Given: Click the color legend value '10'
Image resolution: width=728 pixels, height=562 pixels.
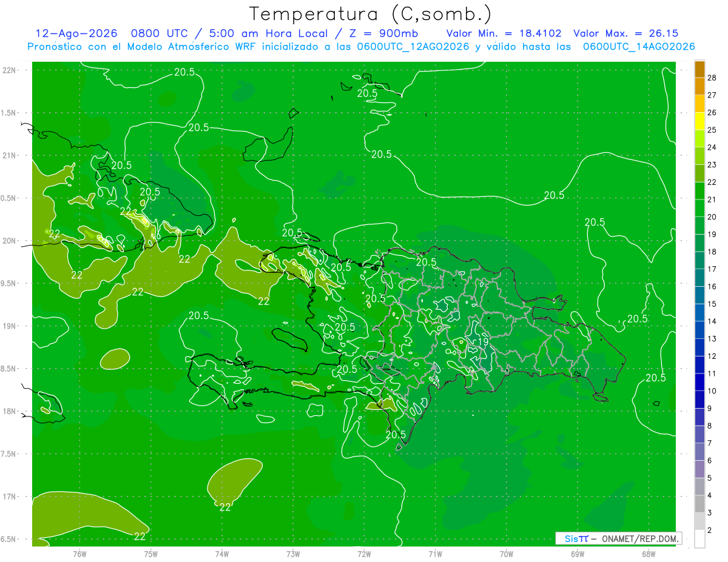Looking at the screenshot, I should point(712,391).
